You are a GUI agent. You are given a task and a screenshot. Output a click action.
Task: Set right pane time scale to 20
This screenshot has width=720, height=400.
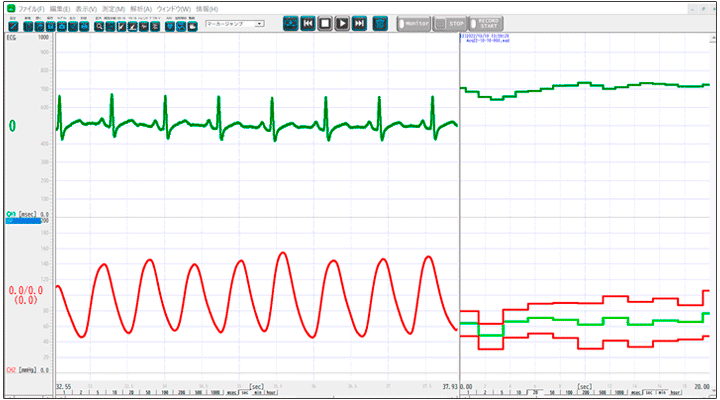(535, 393)
